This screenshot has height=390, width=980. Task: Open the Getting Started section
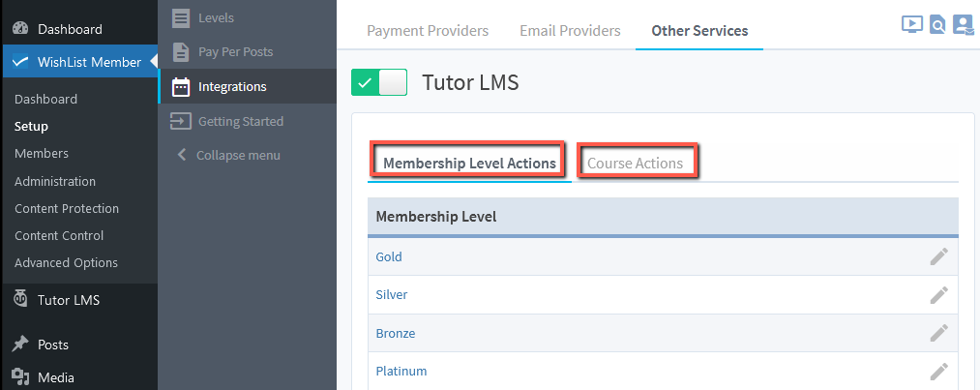pyautogui.click(x=240, y=121)
